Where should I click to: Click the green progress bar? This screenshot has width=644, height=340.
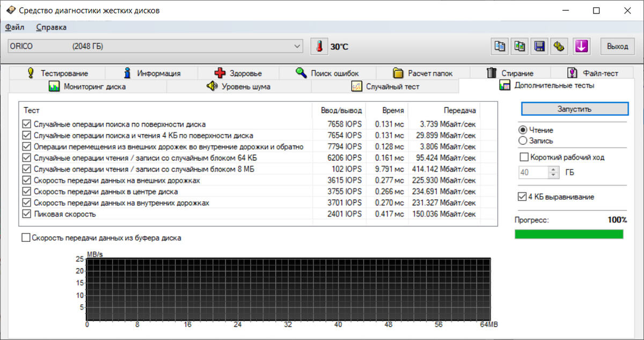[x=569, y=234]
